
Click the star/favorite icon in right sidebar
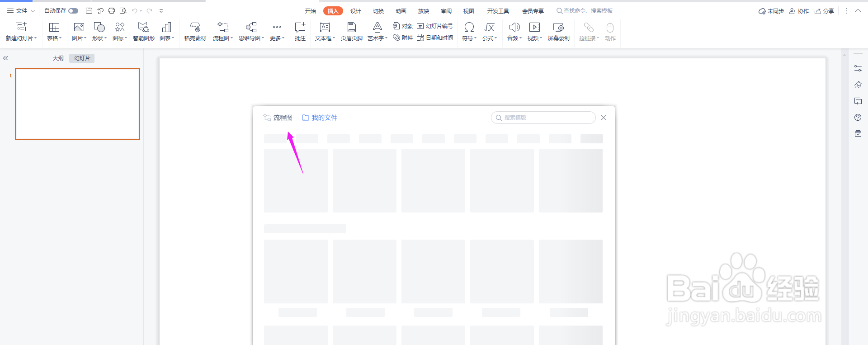pyautogui.click(x=858, y=85)
